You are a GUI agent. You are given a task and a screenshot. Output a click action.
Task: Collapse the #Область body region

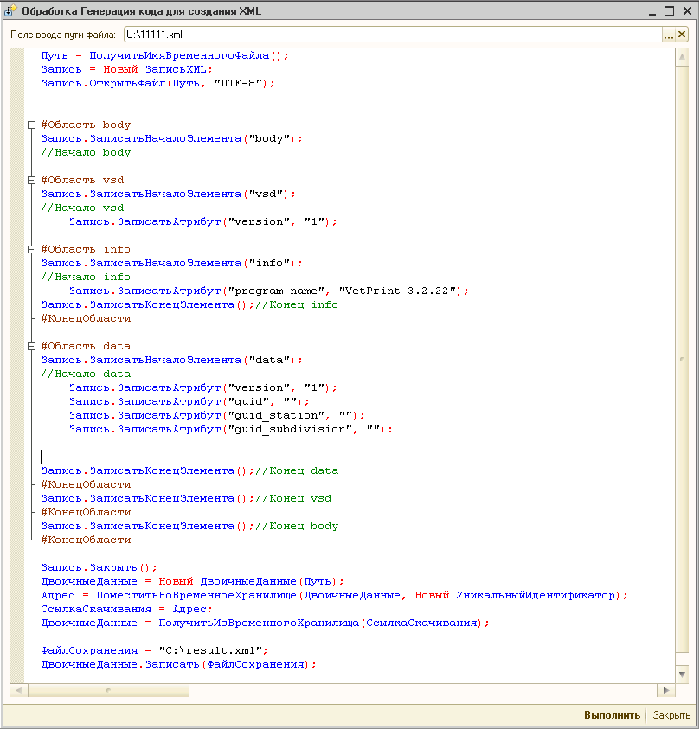[x=32, y=125]
